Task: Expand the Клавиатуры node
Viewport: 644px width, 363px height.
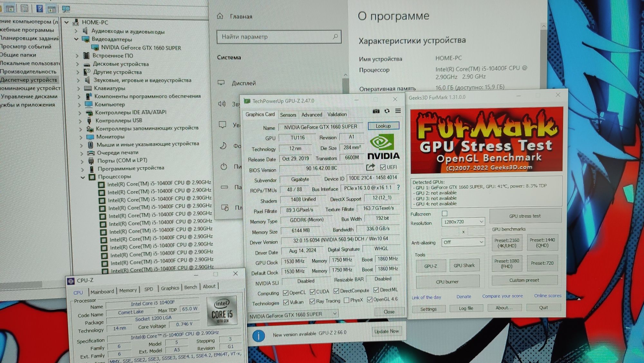Action: [79, 88]
